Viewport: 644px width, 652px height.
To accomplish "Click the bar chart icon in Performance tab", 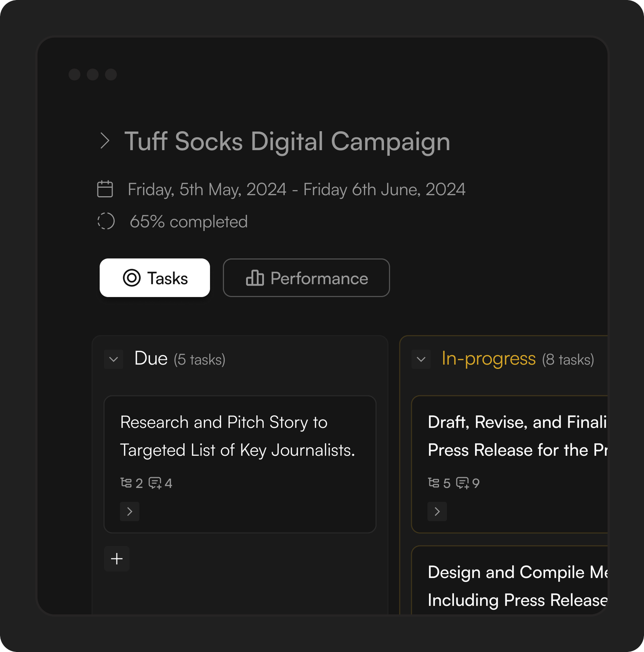I will (255, 278).
